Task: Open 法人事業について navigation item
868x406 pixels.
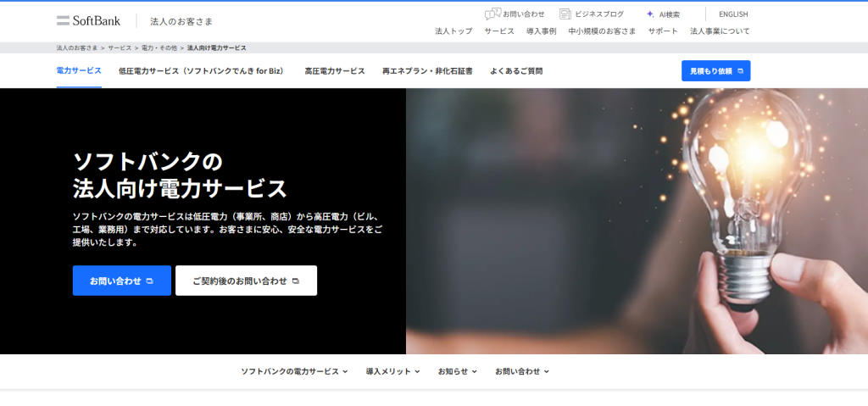Action: pyautogui.click(x=721, y=31)
